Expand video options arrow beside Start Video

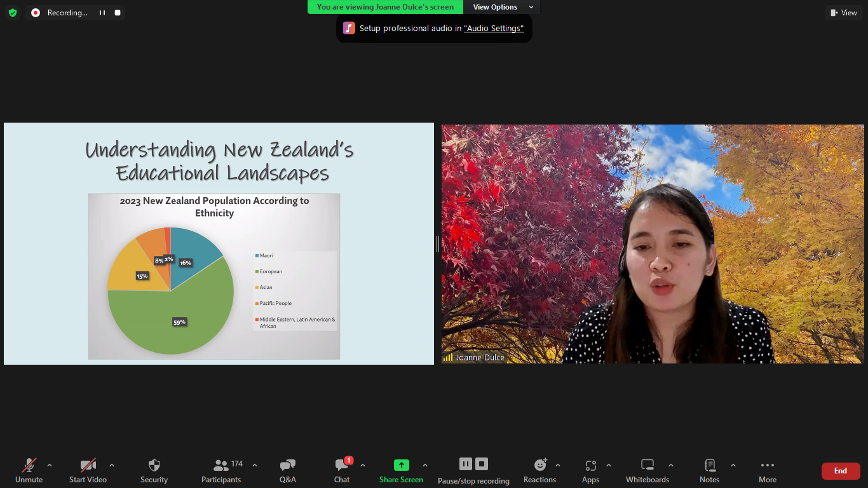[x=112, y=465]
